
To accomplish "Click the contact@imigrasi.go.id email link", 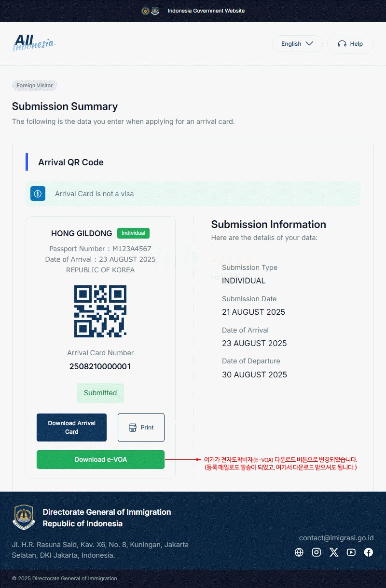I will pyautogui.click(x=336, y=538).
